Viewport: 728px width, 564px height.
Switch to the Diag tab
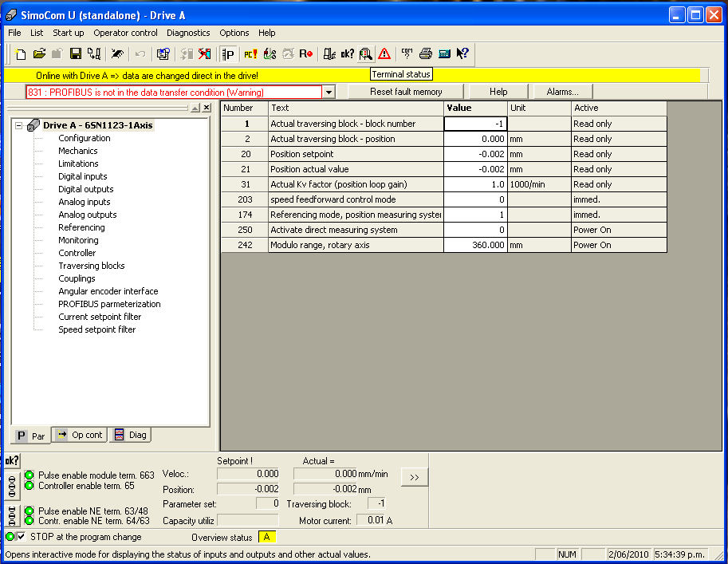[131, 435]
